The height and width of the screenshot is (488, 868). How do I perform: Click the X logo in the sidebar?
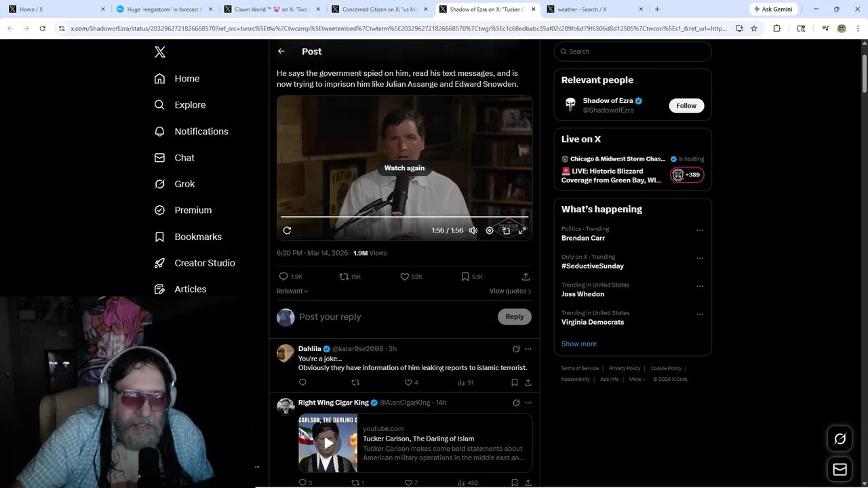(160, 52)
